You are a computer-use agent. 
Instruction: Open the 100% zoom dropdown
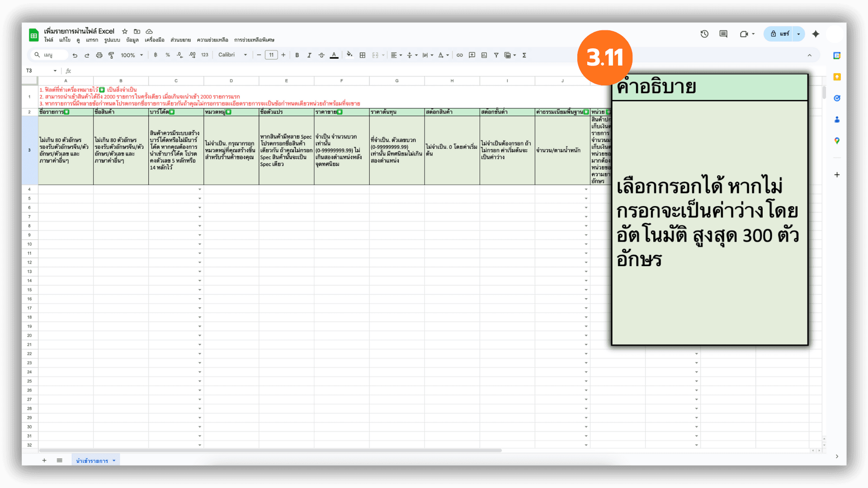132,55
